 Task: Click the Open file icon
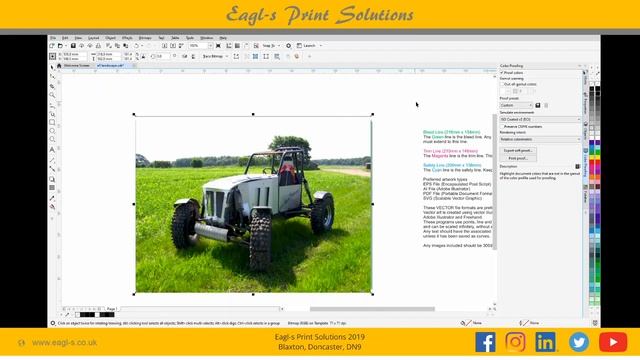[x=60, y=46]
